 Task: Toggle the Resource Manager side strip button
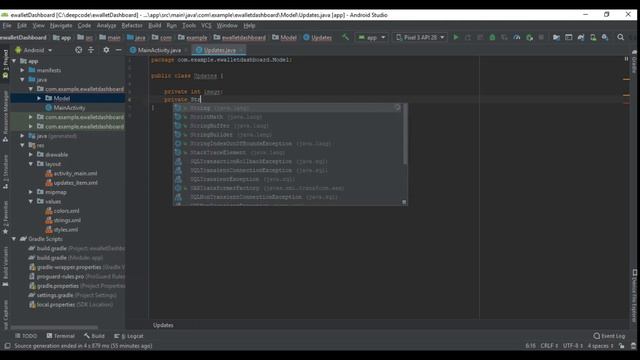5,116
